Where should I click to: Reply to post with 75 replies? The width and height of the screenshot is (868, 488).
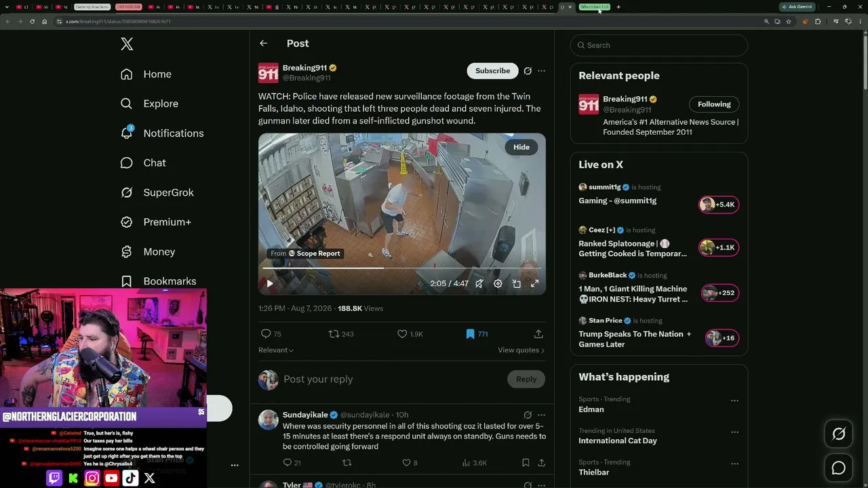271,334
